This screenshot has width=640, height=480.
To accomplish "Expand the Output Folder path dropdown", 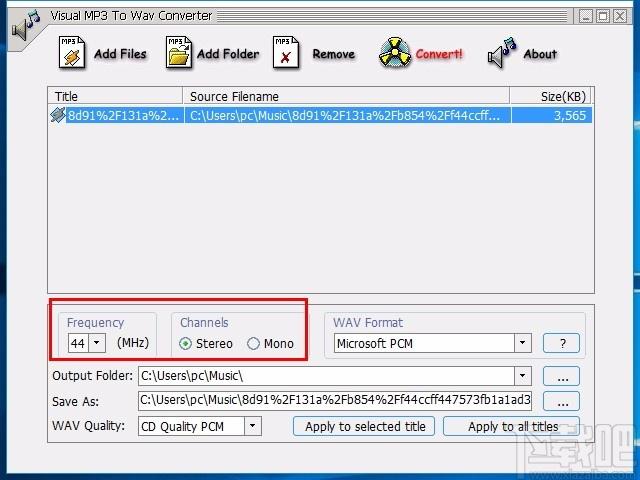I will [x=522, y=376].
